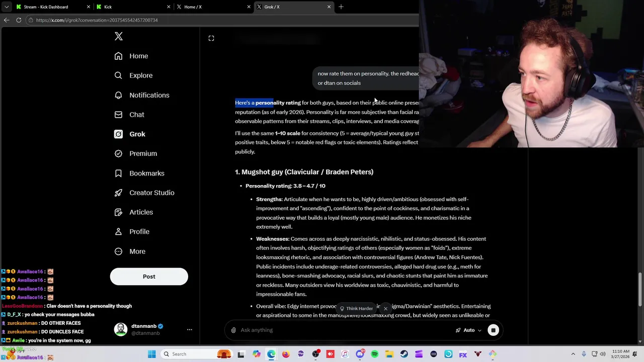Image resolution: width=644 pixels, height=362 pixels.
Task: Open the tab search dropdown
Action: (x=6, y=7)
